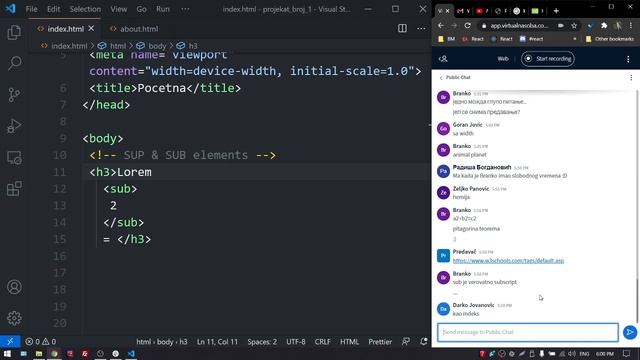Viewport: 640px width, 360px height.
Task: Open Ln 11, Col 11 go-to-line
Action: pyautogui.click(x=217, y=341)
